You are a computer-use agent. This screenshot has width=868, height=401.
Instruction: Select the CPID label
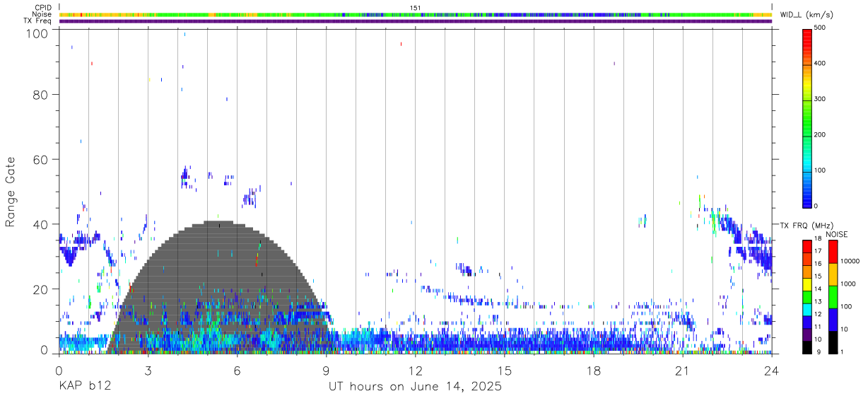(43, 8)
